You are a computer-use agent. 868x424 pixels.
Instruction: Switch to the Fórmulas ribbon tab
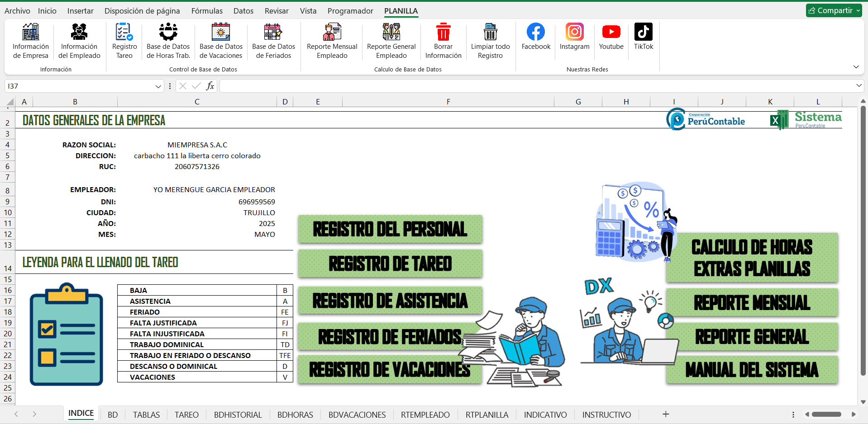[x=207, y=11]
